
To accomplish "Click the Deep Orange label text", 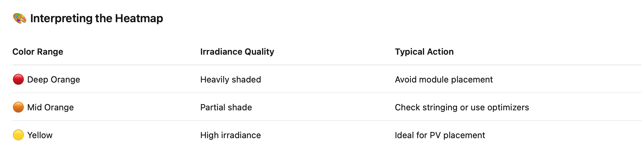I will pos(54,80).
